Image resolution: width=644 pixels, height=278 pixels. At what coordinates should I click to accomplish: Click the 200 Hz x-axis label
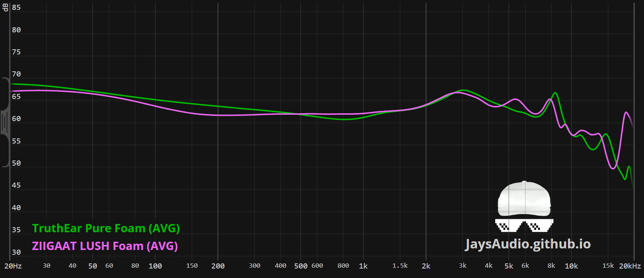(x=218, y=266)
